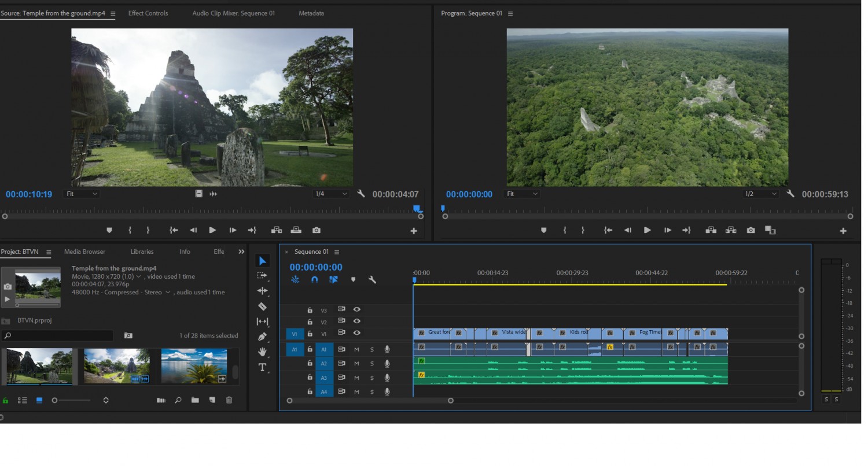Open Source monitor 1/4 resolution dropdown
868x466 pixels.
331,194
